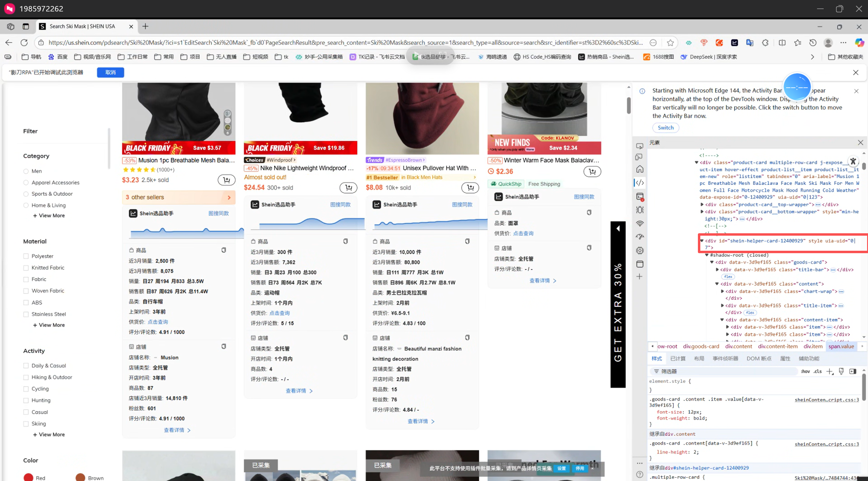This screenshot has width=868, height=481.
Task: Tick the Hiking & Outdoor activity checkbox
Action: coord(26,378)
